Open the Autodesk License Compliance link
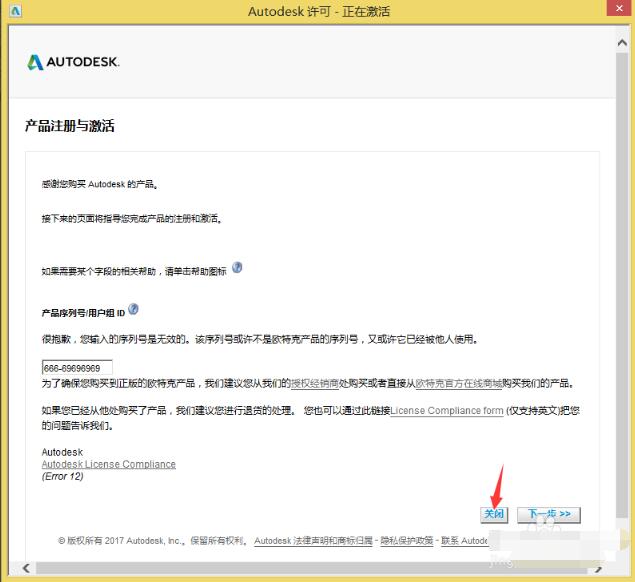The image size is (635, 582). point(109,464)
